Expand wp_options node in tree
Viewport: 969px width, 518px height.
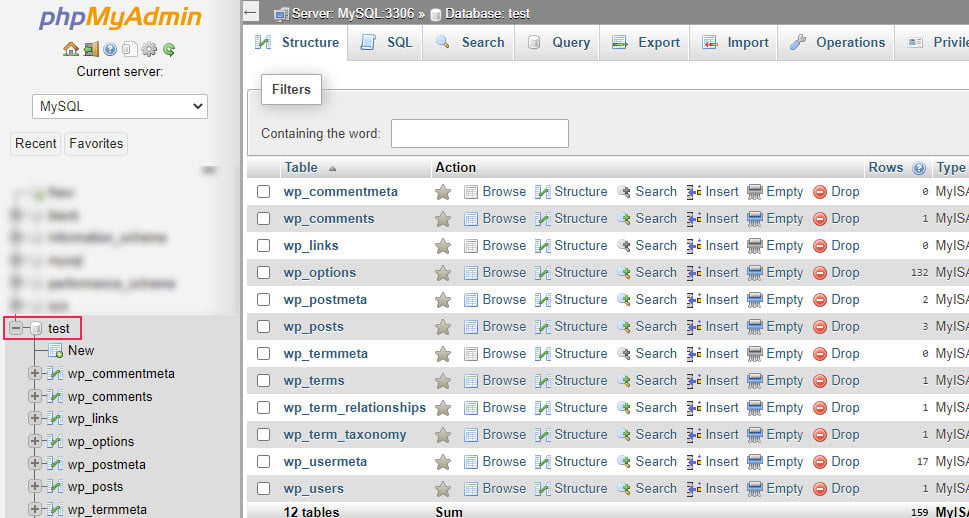[x=35, y=442]
